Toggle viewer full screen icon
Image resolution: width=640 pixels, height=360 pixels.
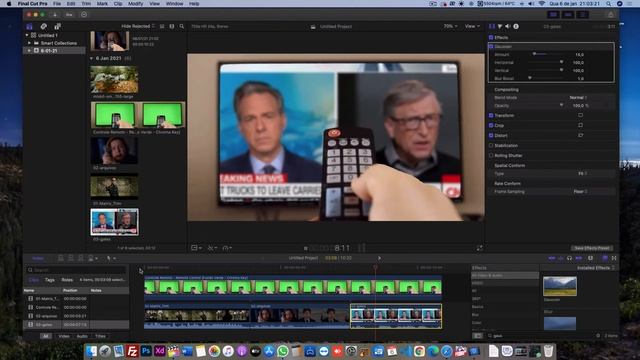pos(480,248)
